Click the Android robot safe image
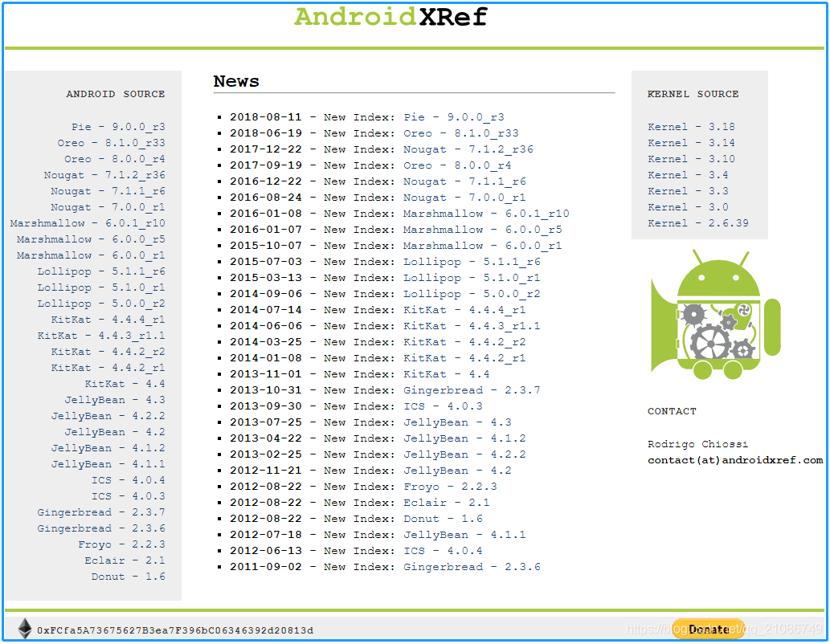The width and height of the screenshot is (830, 644). pos(715,314)
